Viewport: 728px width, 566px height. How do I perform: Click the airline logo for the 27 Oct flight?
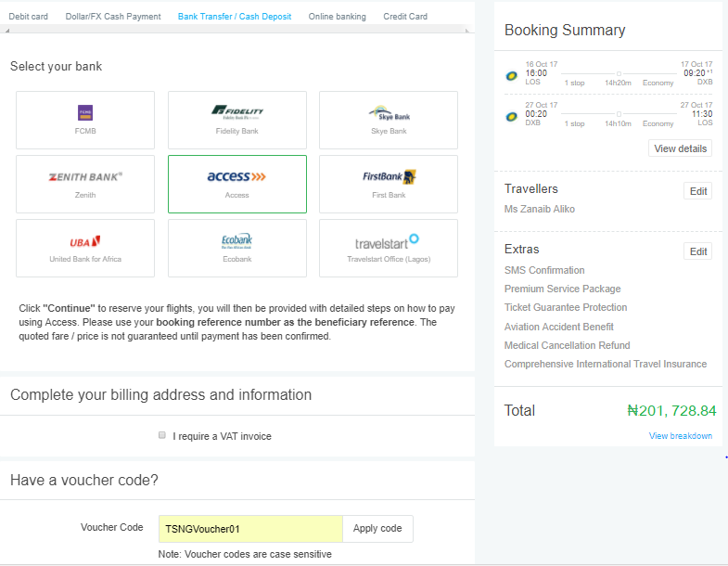[x=511, y=117]
